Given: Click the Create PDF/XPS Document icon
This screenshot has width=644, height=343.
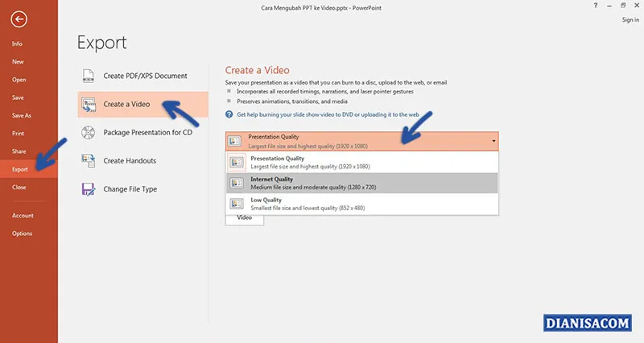Looking at the screenshot, I should point(89,76).
